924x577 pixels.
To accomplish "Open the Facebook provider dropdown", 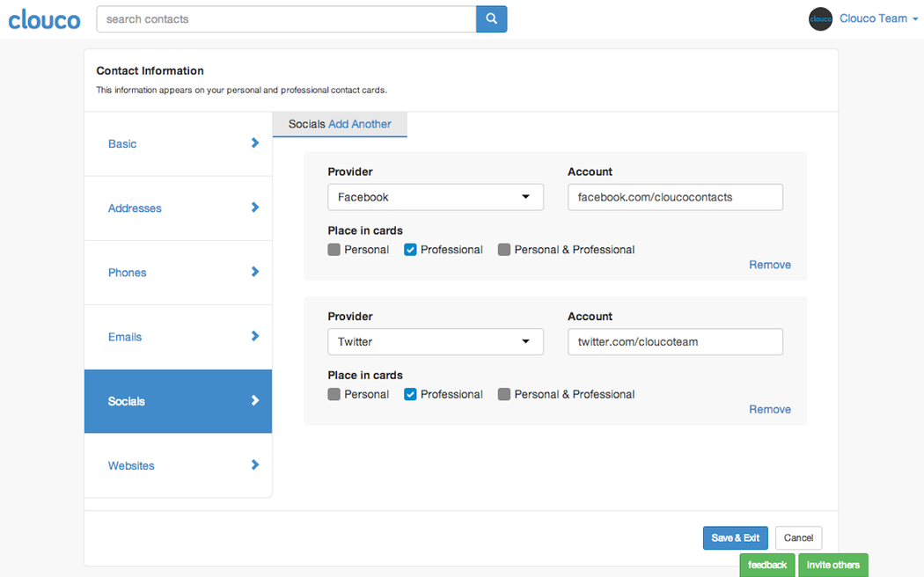I will [x=436, y=197].
